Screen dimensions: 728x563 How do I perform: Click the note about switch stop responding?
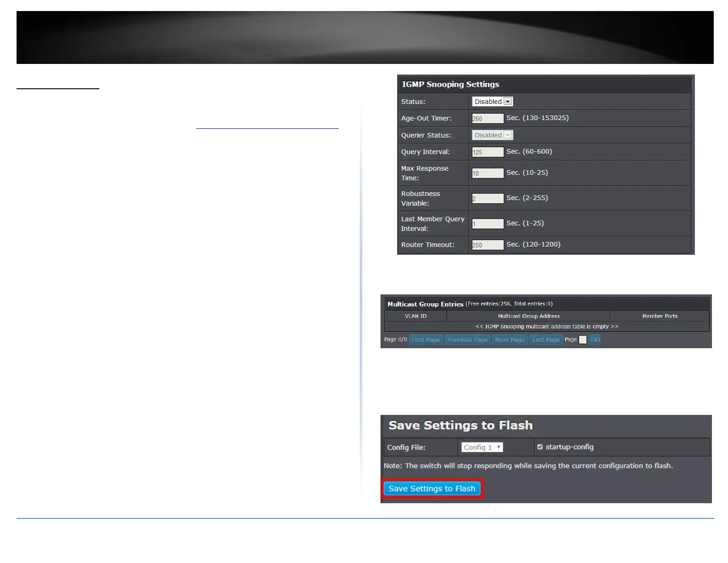528,466
